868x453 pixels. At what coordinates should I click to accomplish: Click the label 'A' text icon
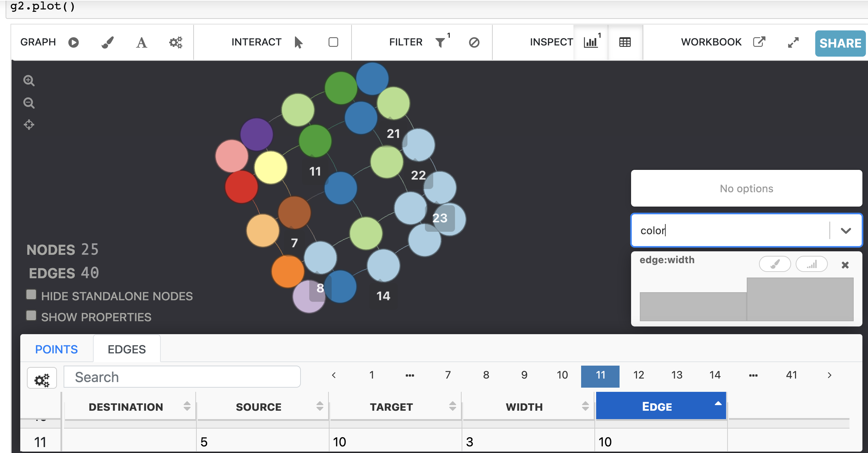(141, 43)
